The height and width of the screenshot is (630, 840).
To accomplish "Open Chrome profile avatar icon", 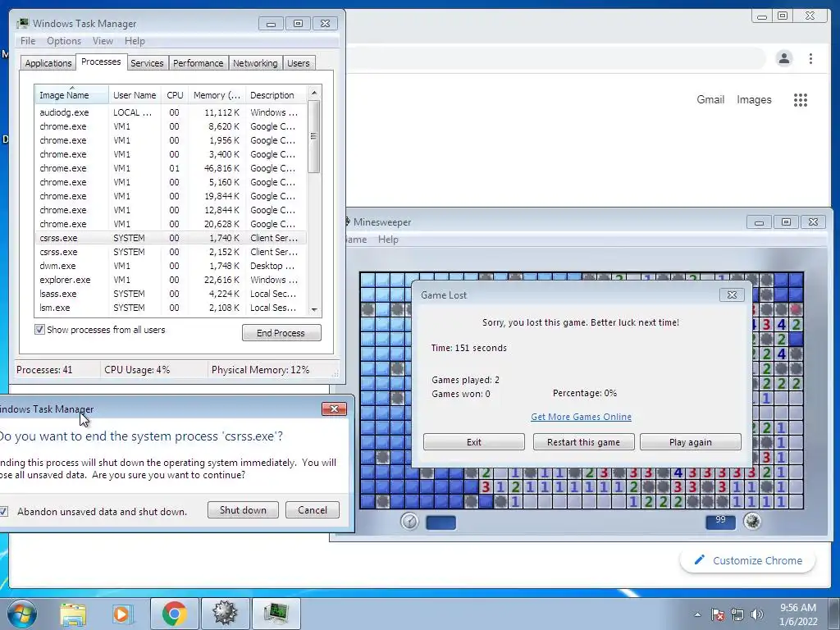I will (x=783, y=58).
